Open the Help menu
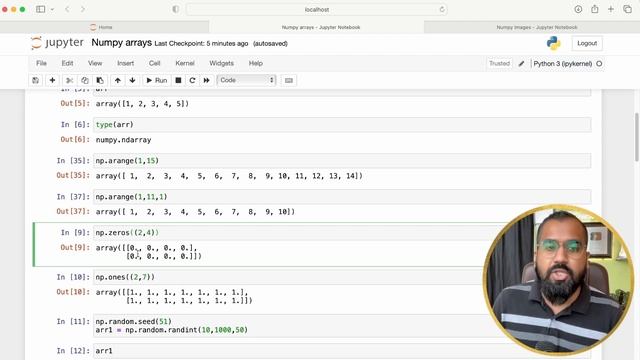The width and height of the screenshot is (640, 360). pos(256,63)
